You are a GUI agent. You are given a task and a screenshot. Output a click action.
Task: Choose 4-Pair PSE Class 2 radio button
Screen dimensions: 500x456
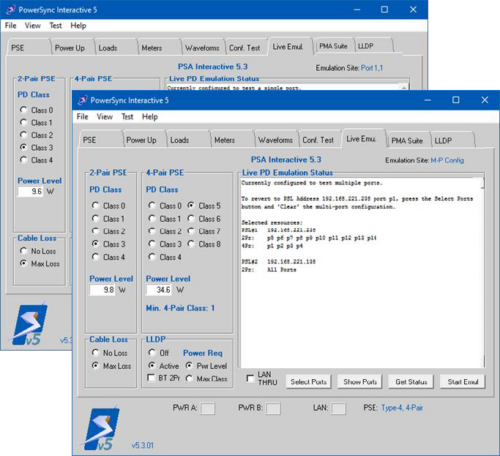pos(152,231)
